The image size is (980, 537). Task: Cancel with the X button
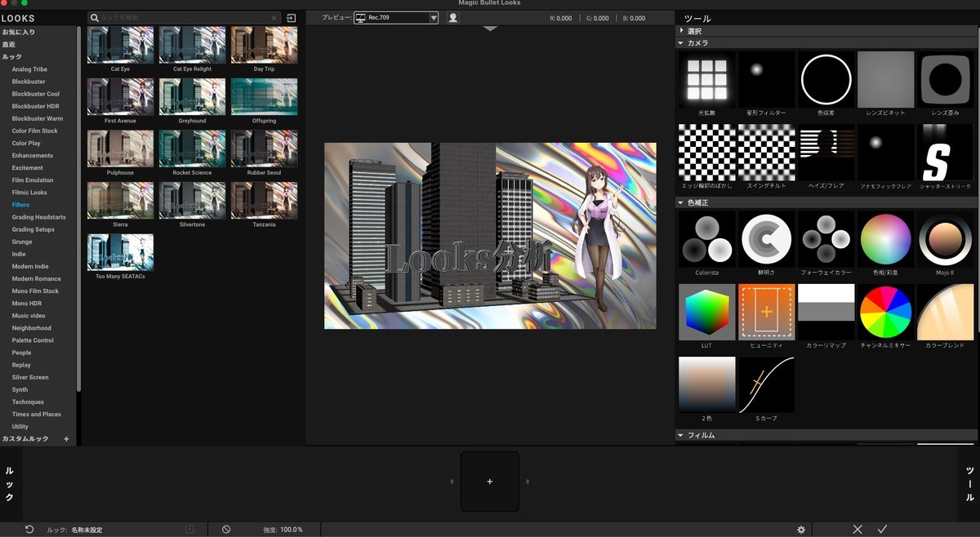pos(857,530)
